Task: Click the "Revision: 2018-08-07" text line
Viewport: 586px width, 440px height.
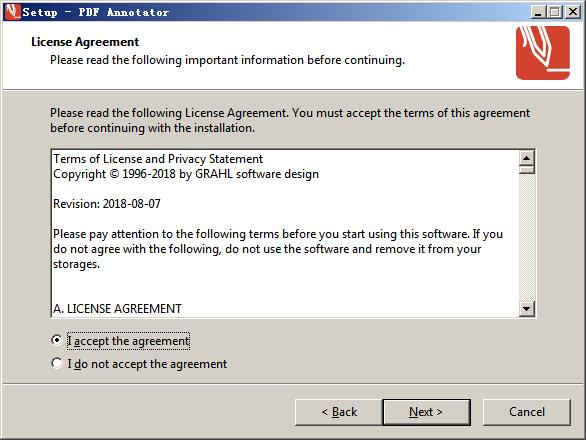Action: (x=107, y=204)
